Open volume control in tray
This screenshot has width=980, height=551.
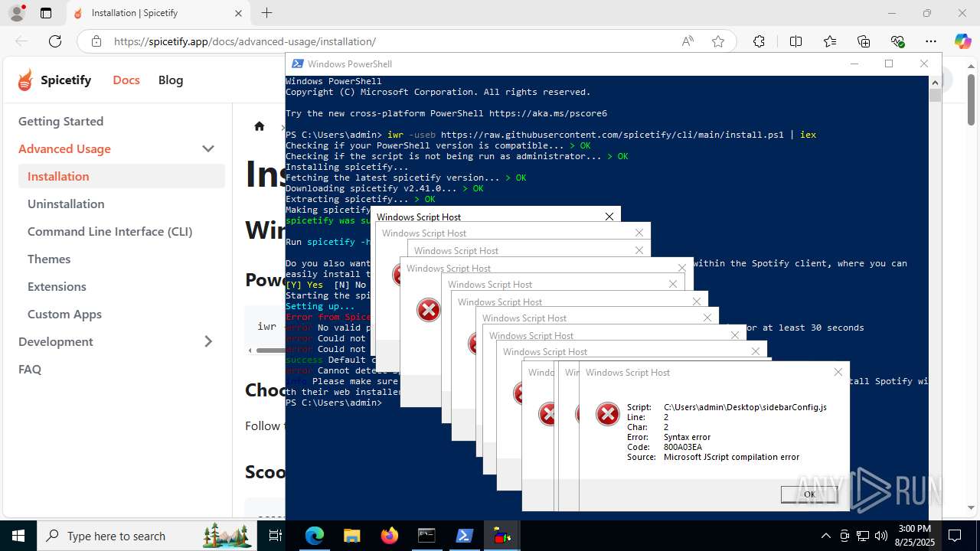coord(880,536)
